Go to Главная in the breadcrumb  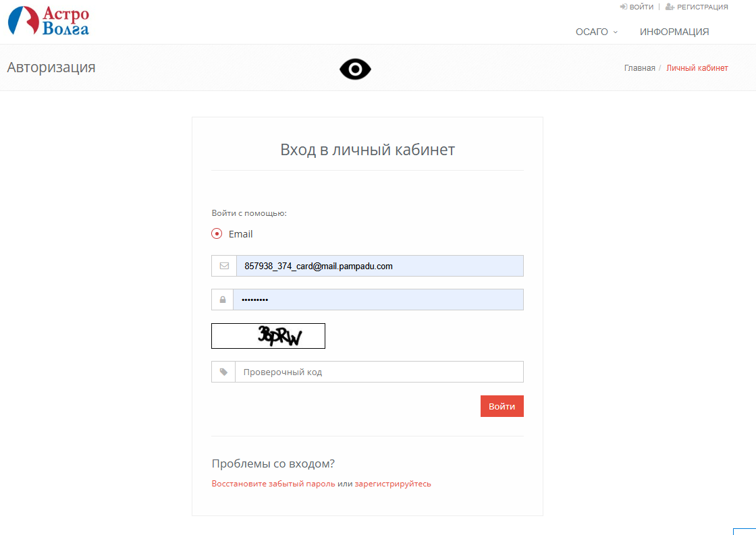click(639, 68)
